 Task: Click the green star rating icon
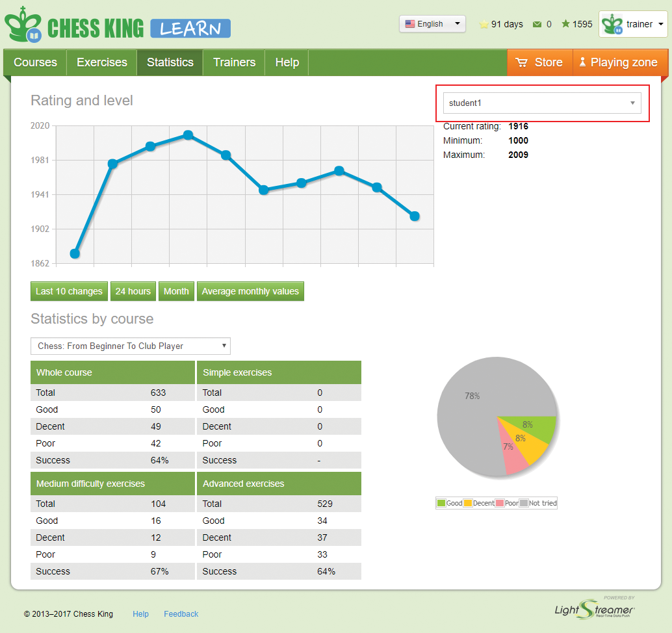565,24
